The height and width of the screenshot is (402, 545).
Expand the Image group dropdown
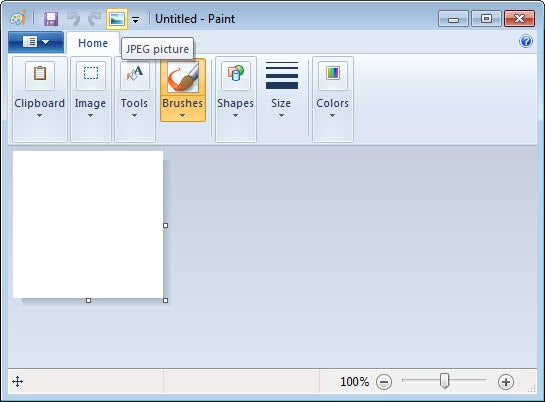(90, 115)
